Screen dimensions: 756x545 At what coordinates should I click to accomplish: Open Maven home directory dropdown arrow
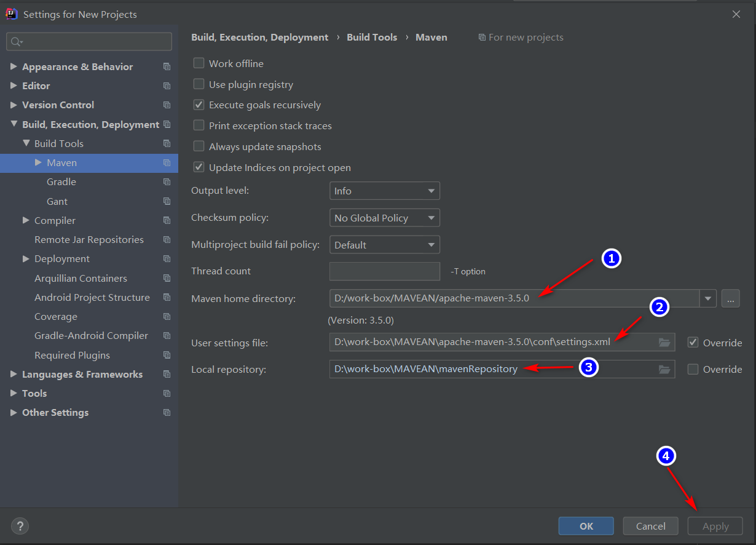click(x=708, y=298)
